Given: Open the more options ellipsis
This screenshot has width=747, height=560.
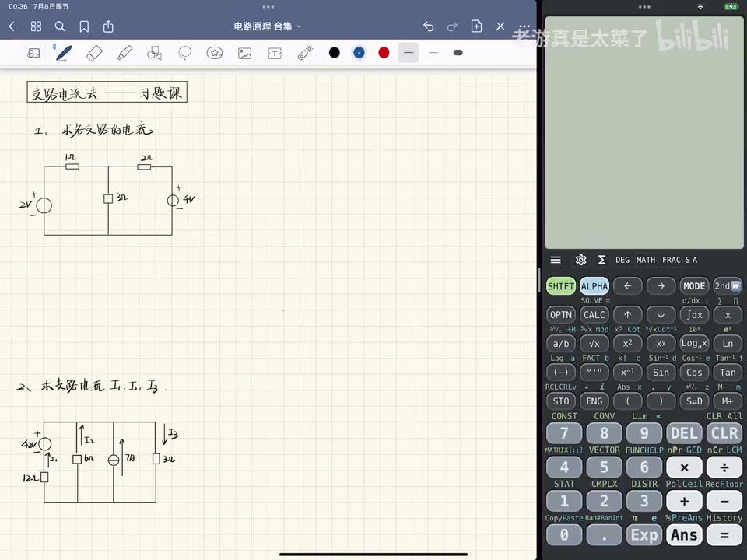Looking at the screenshot, I should [x=524, y=26].
